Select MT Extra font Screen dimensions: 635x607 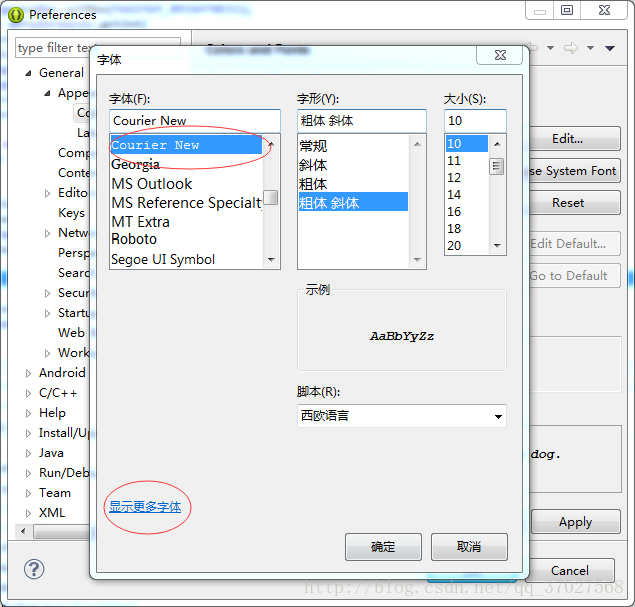(x=187, y=222)
